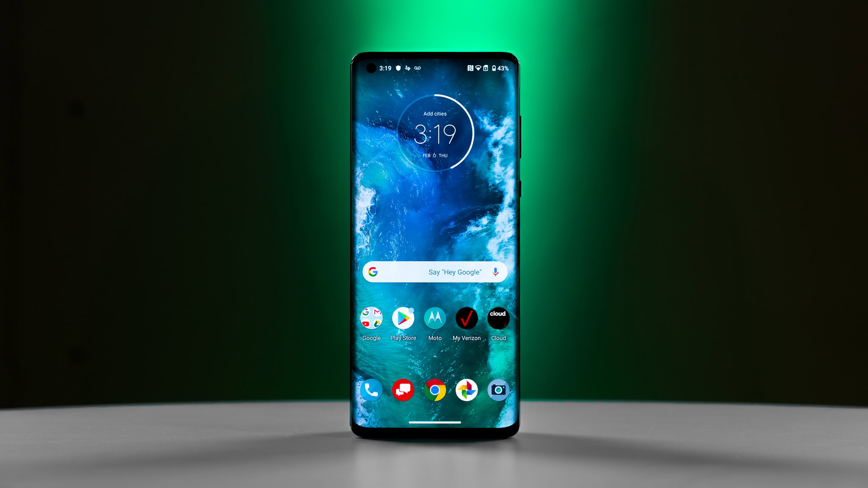Image resolution: width=868 pixels, height=488 pixels.
Task: Open the Play Store
Action: tap(402, 318)
